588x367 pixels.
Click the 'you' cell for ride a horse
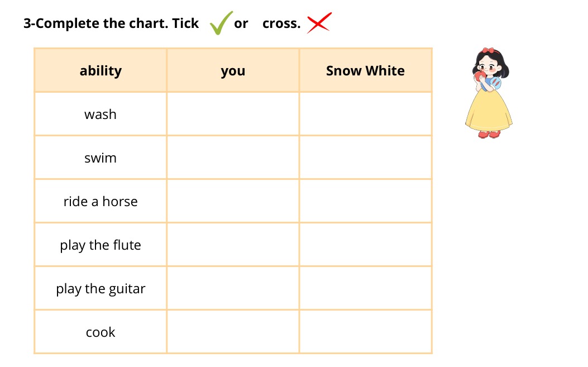pyautogui.click(x=233, y=201)
